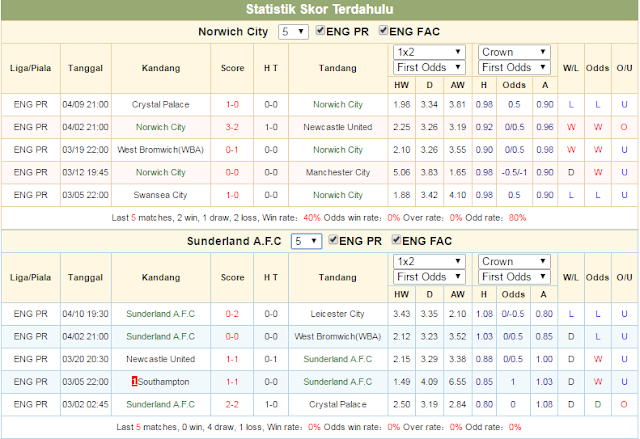The height and width of the screenshot is (439, 640).
Task: Click score 3-2 Norwich vs Newcastle
Action: pyautogui.click(x=232, y=127)
